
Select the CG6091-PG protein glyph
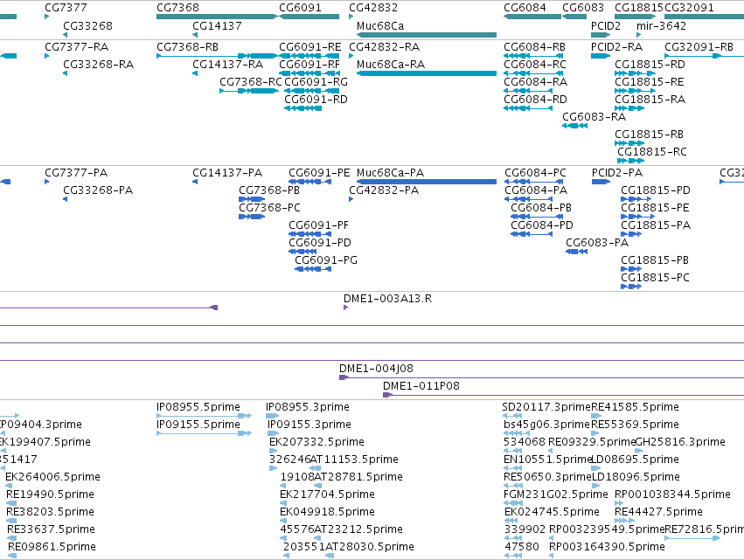313,269
